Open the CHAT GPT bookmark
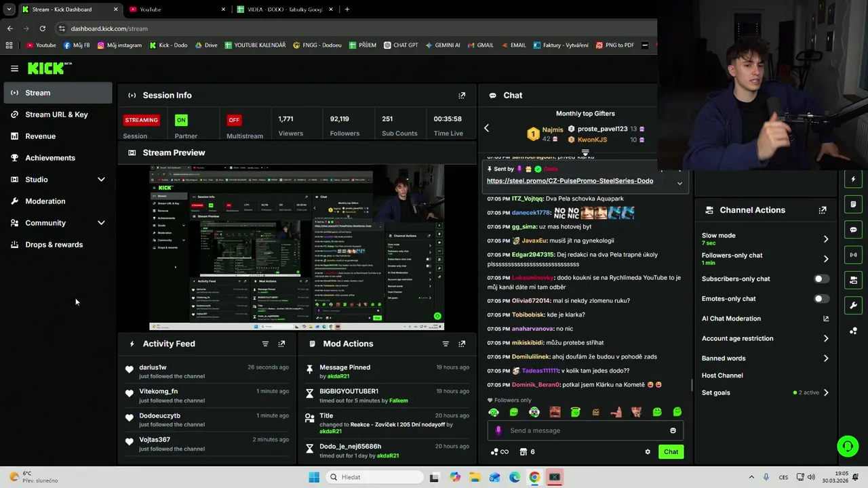This screenshot has width=868, height=488. coord(400,45)
